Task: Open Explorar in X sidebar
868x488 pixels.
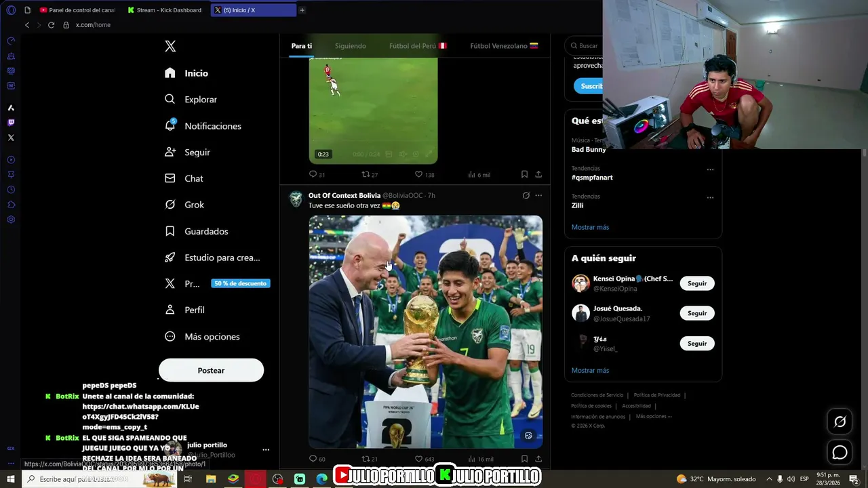Action: point(191,100)
